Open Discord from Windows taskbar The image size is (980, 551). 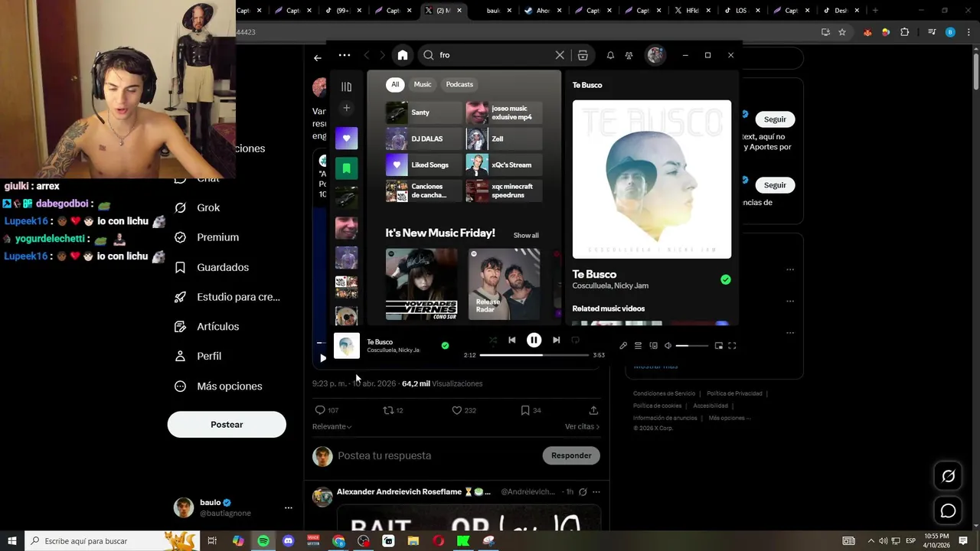point(288,541)
